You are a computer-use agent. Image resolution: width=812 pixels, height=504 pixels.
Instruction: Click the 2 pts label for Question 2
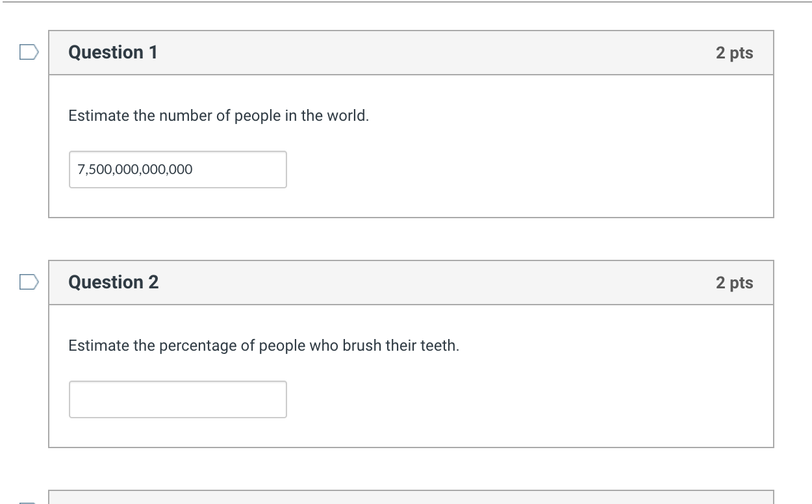coord(734,283)
